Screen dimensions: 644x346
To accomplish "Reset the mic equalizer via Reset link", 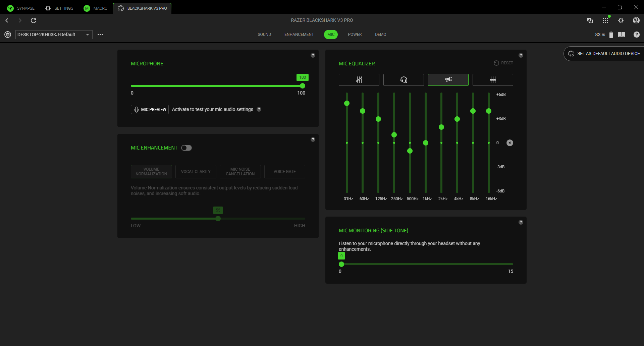I will (506, 63).
